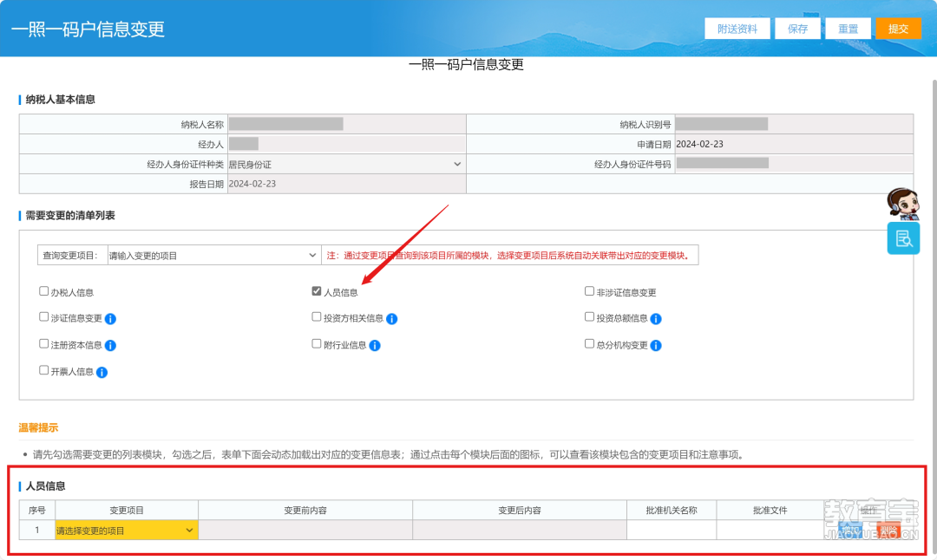
Task: Click the 变更项目 column header
Action: (126, 511)
